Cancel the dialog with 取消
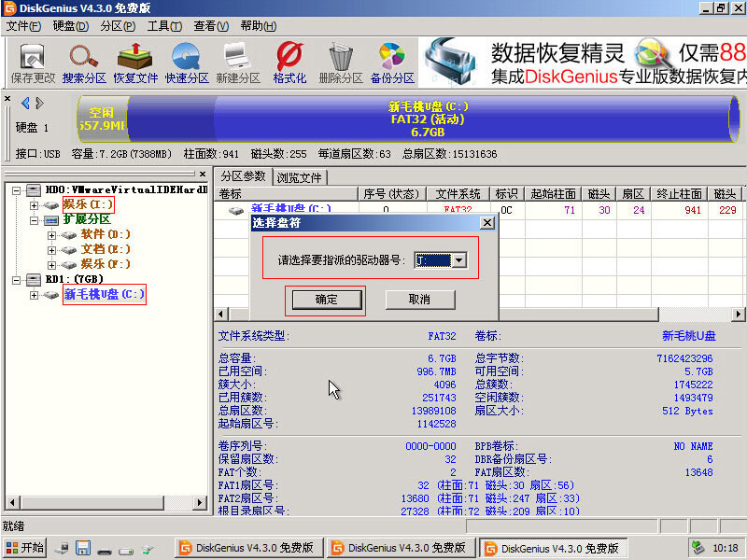The width and height of the screenshot is (747, 560). [419, 300]
